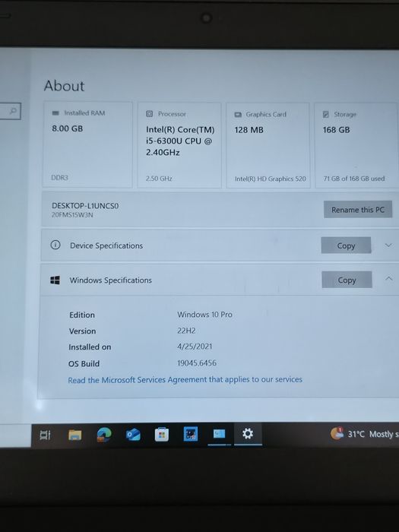Click the Edition label
Image resolution: width=399 pixels, height=532 pixels.
(x=82, y=315)
